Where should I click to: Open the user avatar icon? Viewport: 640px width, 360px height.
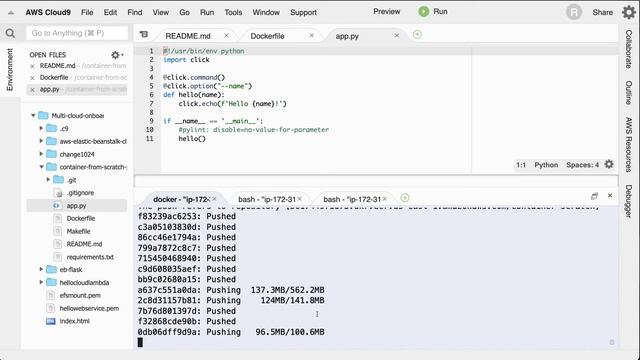tap(574, 12)
